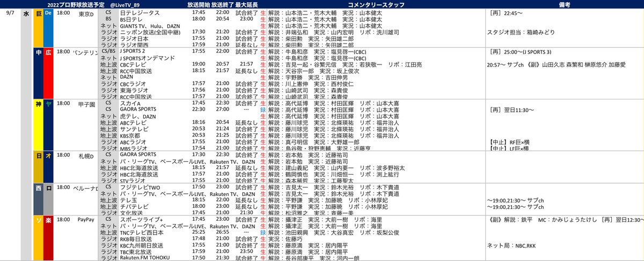Viewport: 644px width, 261px height.
Task: Select the '放送開始' column header
Action: pyautogui.click(x=199, y=4)
